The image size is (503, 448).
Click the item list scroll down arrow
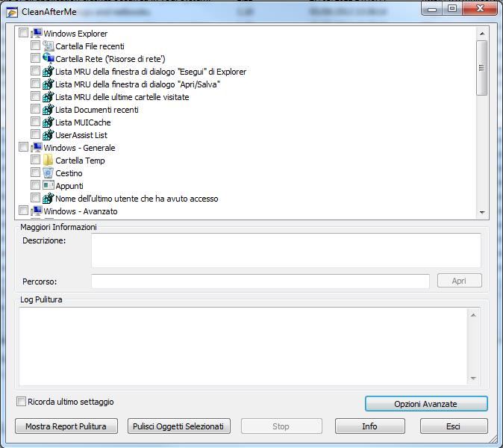[482, 213]
